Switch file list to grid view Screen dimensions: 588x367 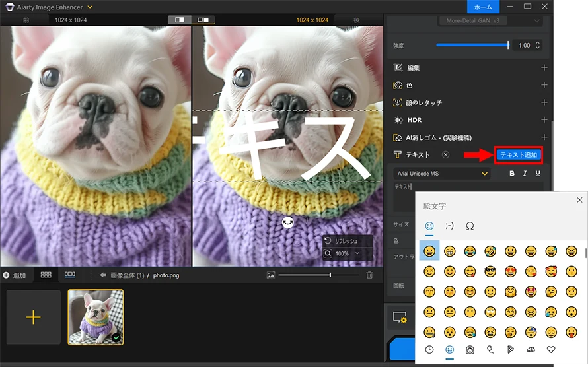(46, 275)
